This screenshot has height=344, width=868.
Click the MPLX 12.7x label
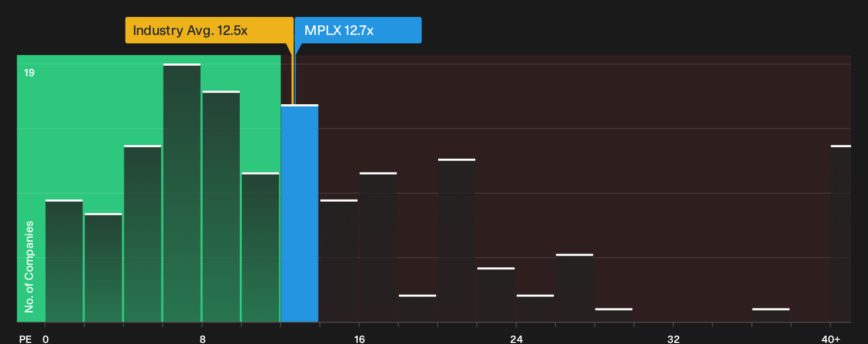pos(358,30)
